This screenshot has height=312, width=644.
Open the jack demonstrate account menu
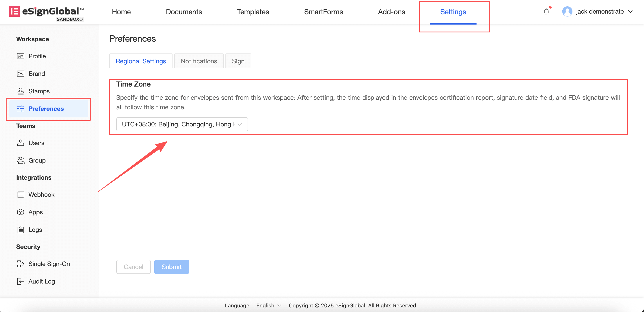pos(599,11)
